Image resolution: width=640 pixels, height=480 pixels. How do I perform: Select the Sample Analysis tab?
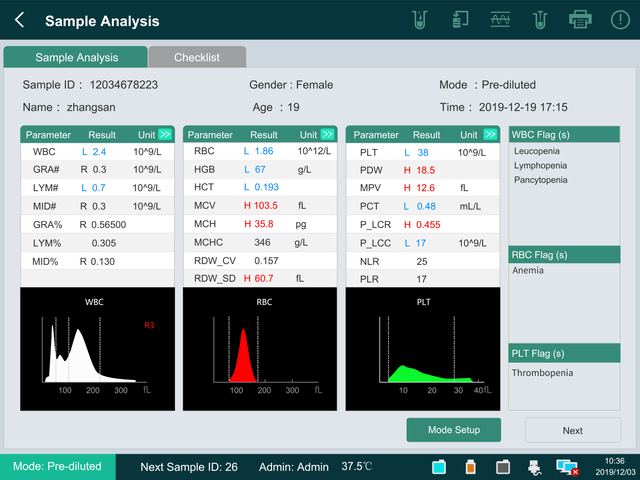76,58
